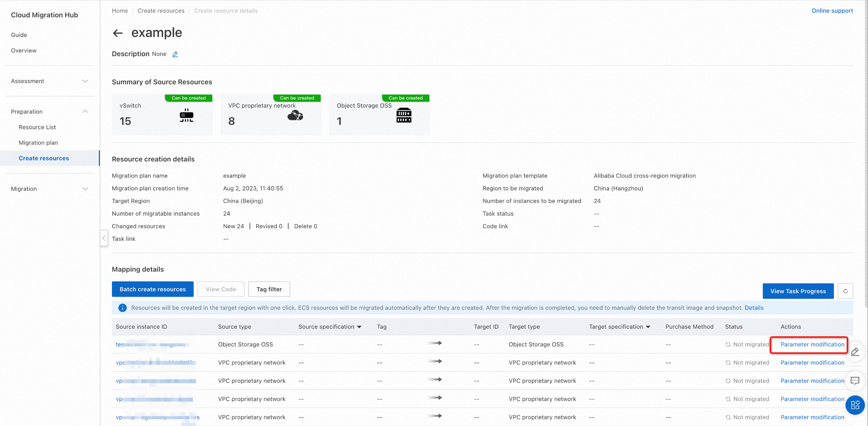Screen dimensions: 868x426
Task: Open Source specification filter dropdown
Action: (359, 327)
